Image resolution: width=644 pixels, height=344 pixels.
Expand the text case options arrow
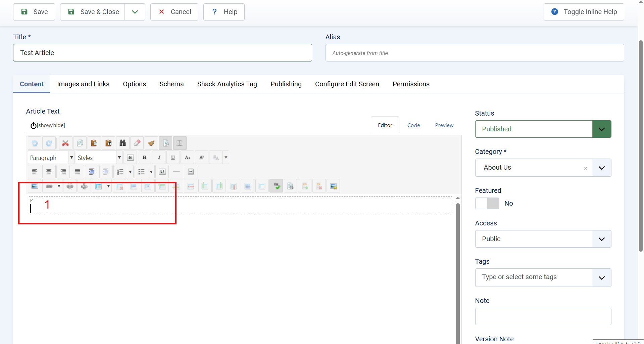(226, 158)
